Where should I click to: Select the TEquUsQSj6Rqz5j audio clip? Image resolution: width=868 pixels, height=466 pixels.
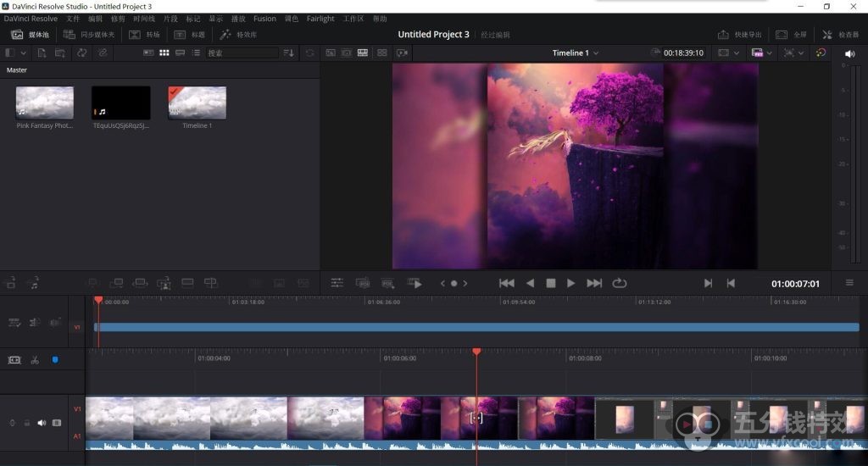120,103
